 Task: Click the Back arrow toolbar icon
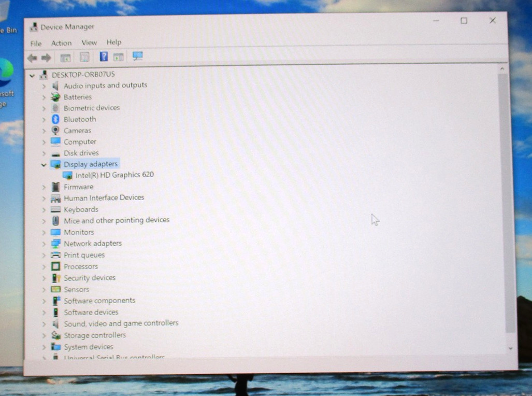click(x=32, y=58)
